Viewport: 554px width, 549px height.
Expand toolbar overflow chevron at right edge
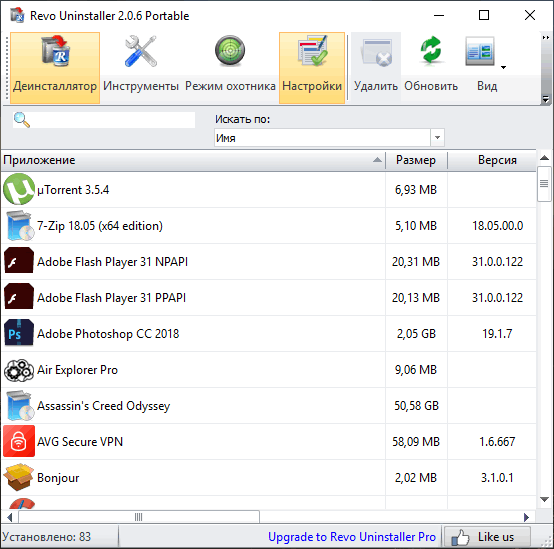coord(546,37)
